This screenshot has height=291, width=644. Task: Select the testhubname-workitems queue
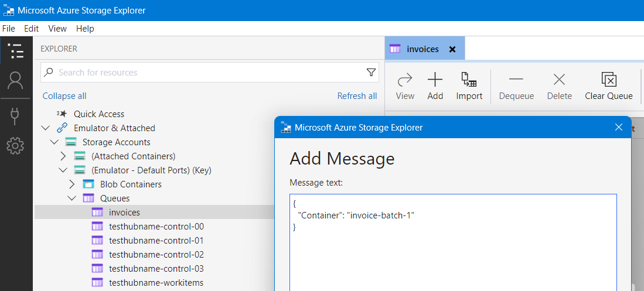(156, 283)
